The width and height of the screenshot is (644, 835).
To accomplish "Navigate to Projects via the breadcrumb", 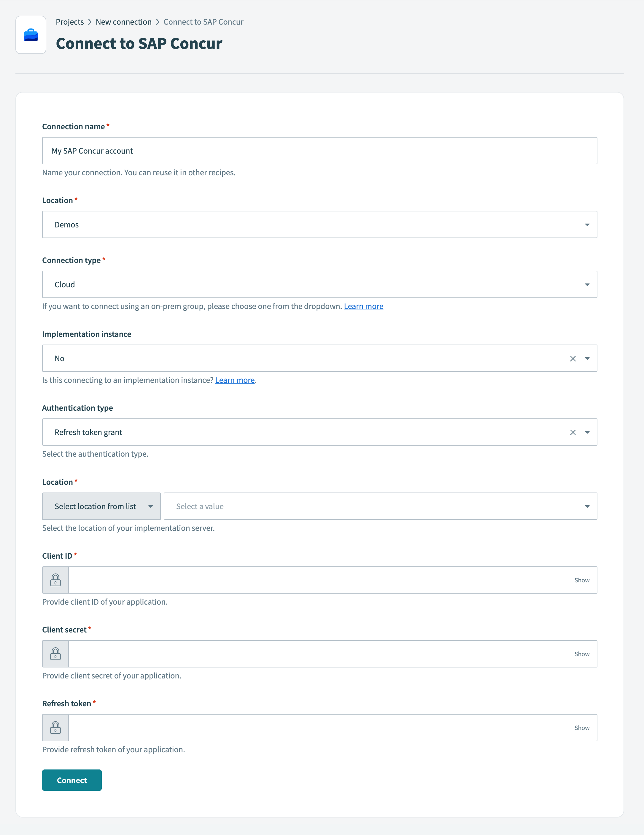I will 70,22.
